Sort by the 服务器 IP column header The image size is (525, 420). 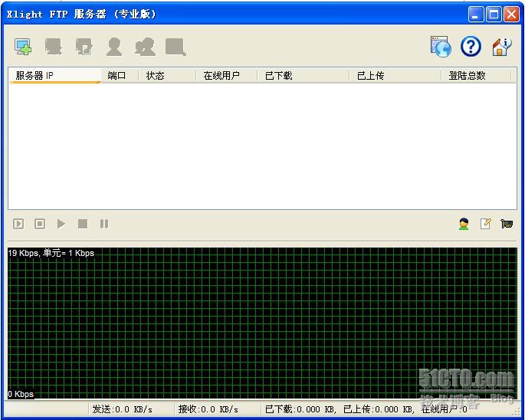[x=54, y=76]
